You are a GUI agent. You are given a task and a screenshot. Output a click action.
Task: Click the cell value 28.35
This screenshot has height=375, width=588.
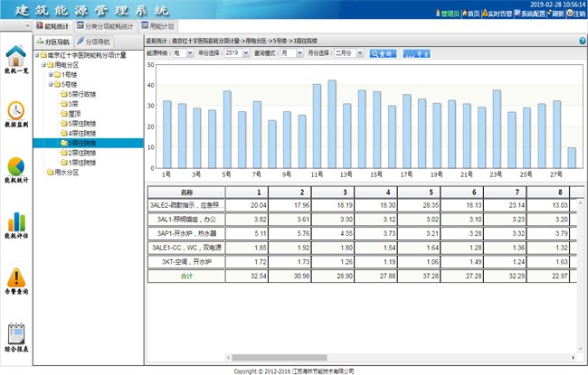(431, 205)
